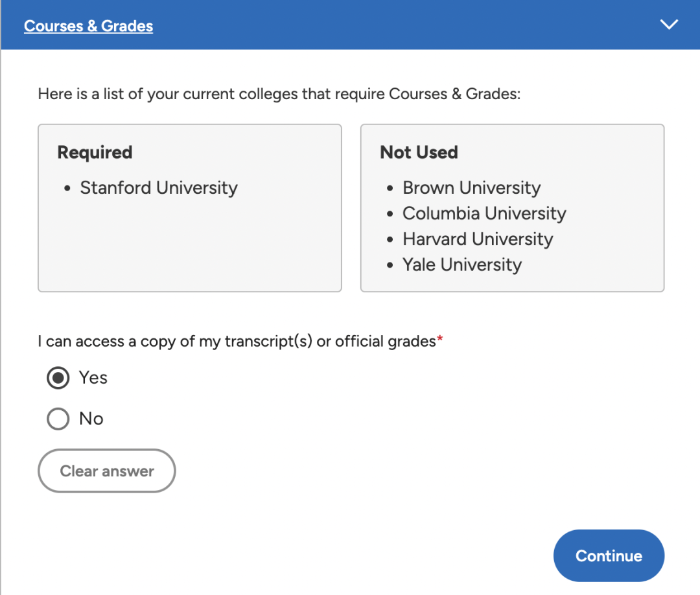This screenshot has height=595, width=700.
Task: Click the transcript access question label
Action: click(x=237, y=342)
